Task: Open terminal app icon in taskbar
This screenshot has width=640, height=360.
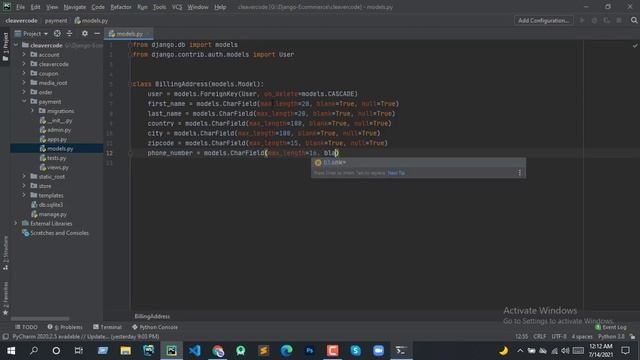Action: [401, 351]
